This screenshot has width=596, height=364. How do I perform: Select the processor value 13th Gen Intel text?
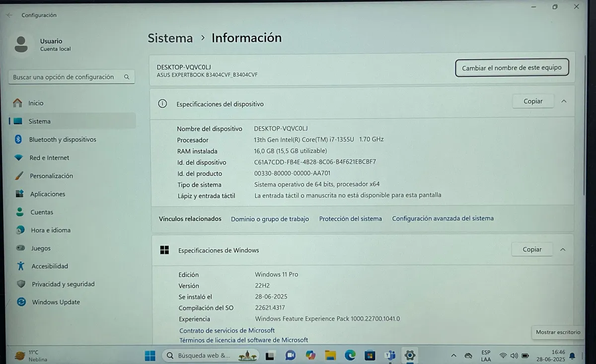pyautogui.click(x=319, y=140)
